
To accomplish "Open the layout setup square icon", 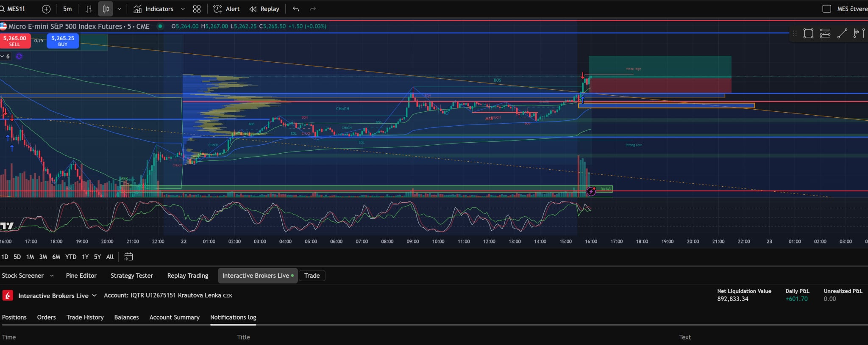I will 826,9.
